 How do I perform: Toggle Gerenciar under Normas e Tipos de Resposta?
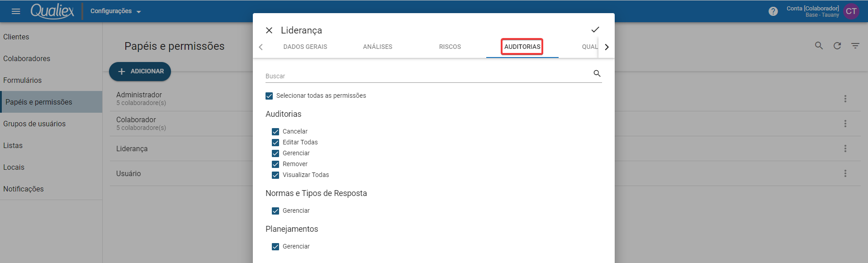click(275, 211)
